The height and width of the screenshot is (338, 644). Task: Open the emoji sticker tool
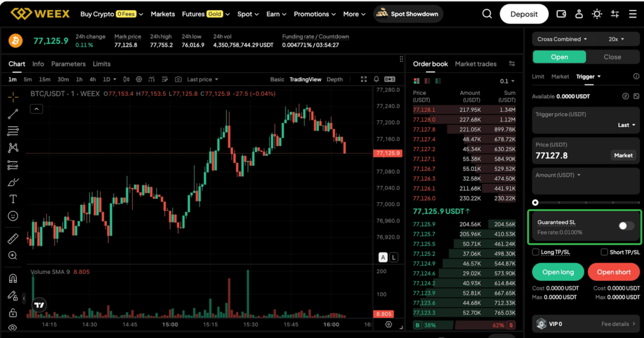click(13, 216)
